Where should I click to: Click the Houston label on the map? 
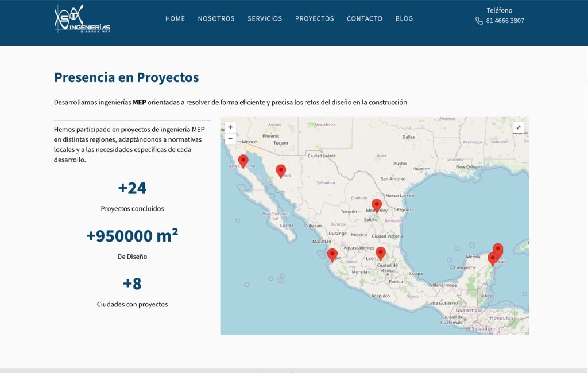click(x=421, y=169)
